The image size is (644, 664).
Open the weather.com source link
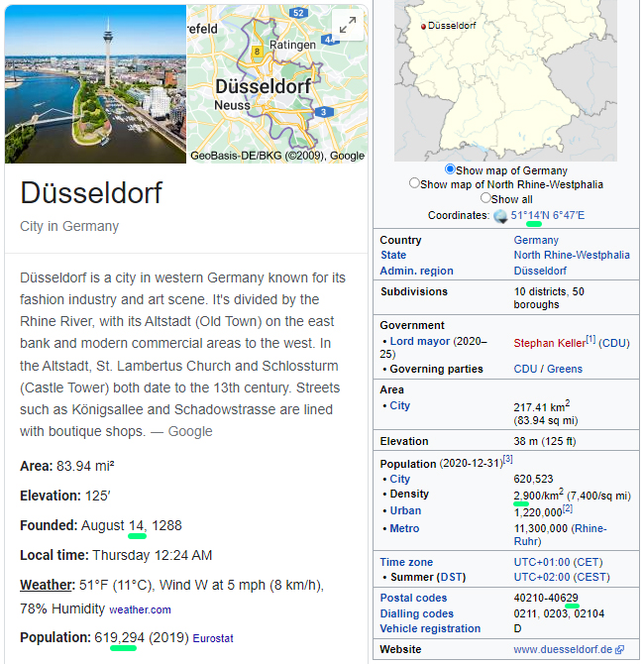point(140,609)
